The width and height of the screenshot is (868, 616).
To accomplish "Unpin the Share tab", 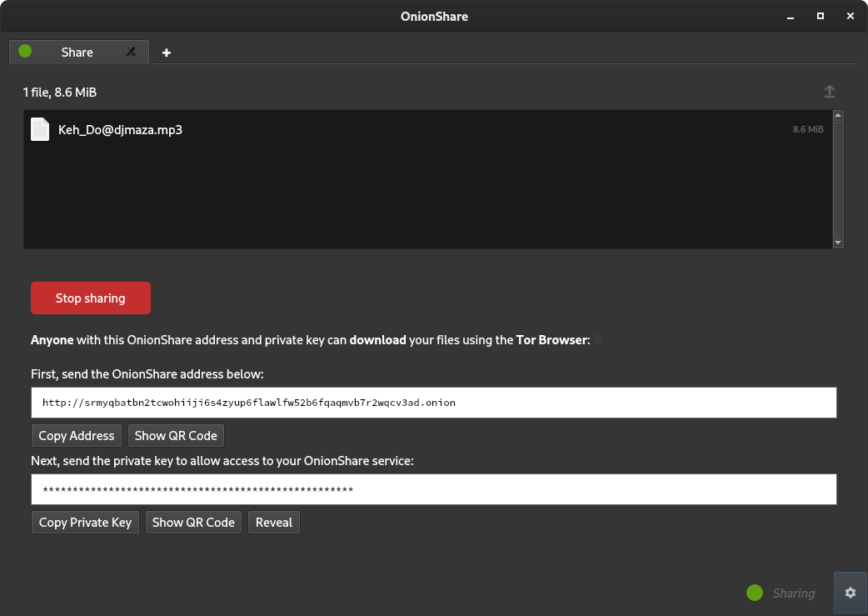I will point(131,52).
